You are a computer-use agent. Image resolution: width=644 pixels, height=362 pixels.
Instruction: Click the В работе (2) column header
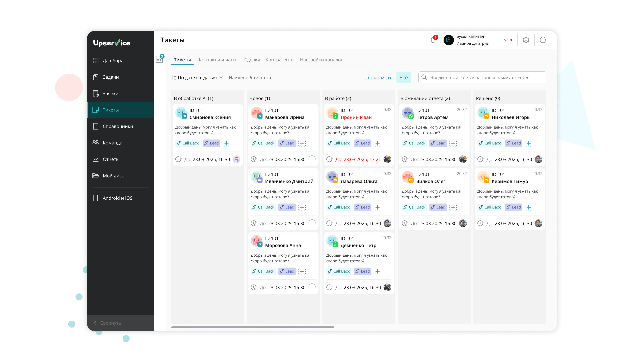pyautogui.click(x=338, y=98)
